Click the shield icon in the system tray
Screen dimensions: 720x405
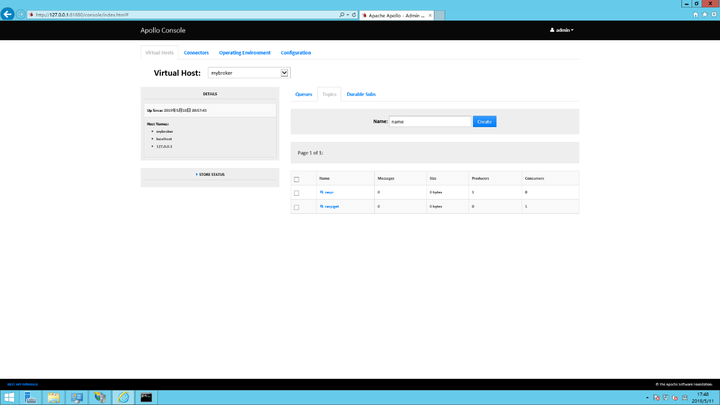(666, 398)
